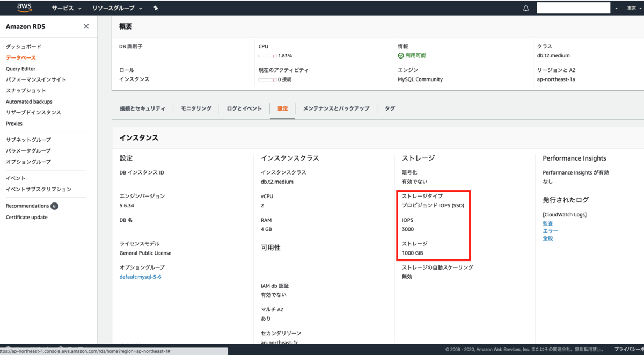Switch to the 接続とセキュリティ tab
Image resolution: width=644 pixels, height=355 pixels.
click(x=142, y=108)
